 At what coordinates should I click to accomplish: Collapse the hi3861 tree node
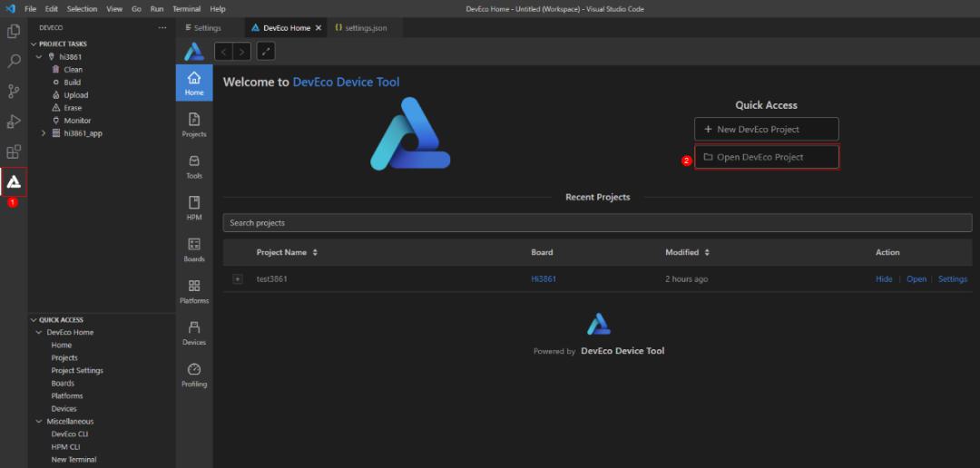pos(39,57)
